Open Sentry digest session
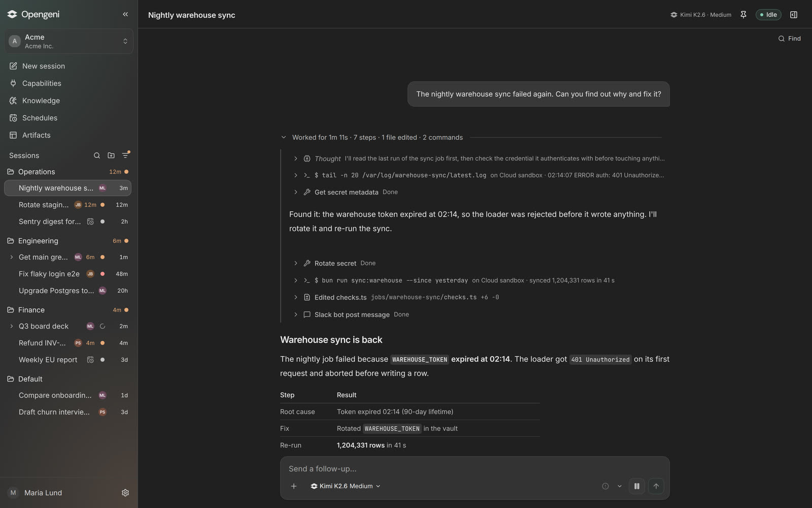 68,221
